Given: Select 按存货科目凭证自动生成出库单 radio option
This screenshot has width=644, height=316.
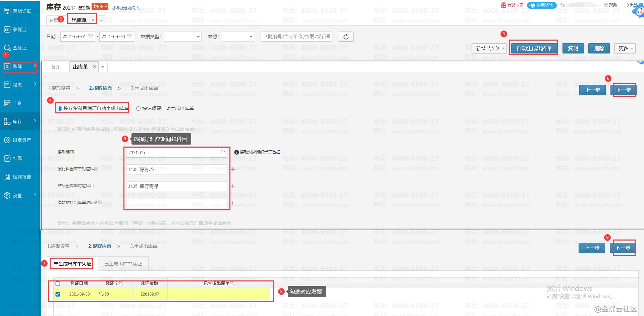Looking at the screenshot, I should point(60,108).
